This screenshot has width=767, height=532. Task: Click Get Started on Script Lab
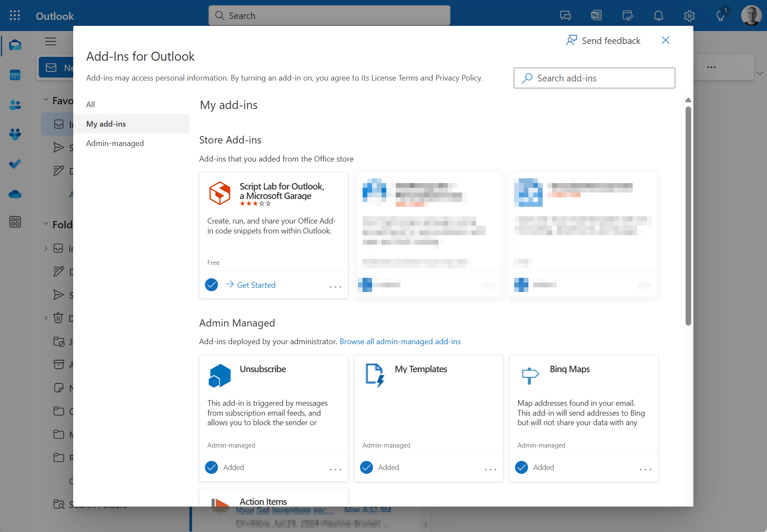click(x=256, y=285)
